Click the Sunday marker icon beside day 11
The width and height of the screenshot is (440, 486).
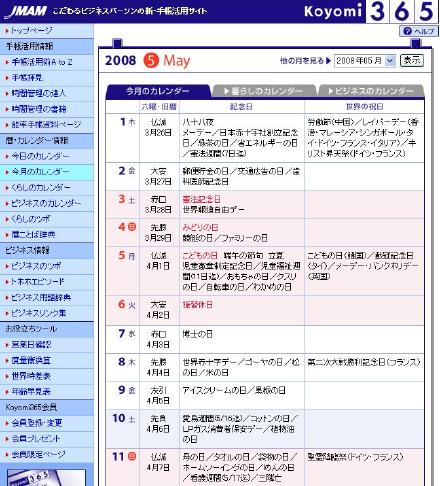pos(132,456)
